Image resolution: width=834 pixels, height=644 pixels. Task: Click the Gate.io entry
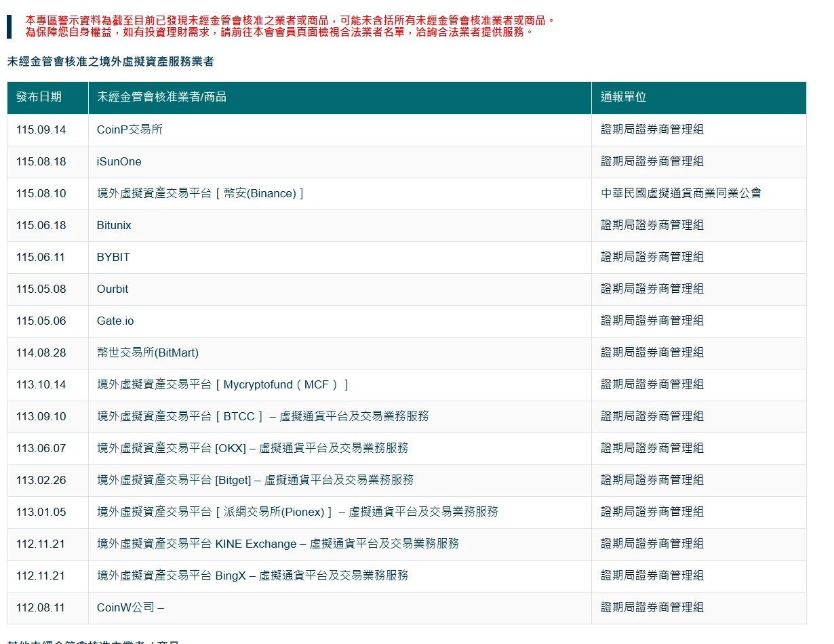(115, 321)
